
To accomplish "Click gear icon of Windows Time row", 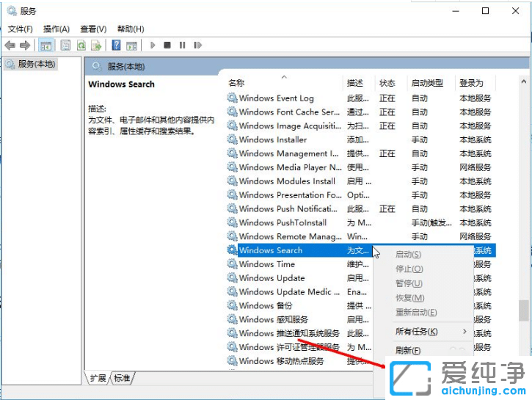I will [x=233, y=264].
